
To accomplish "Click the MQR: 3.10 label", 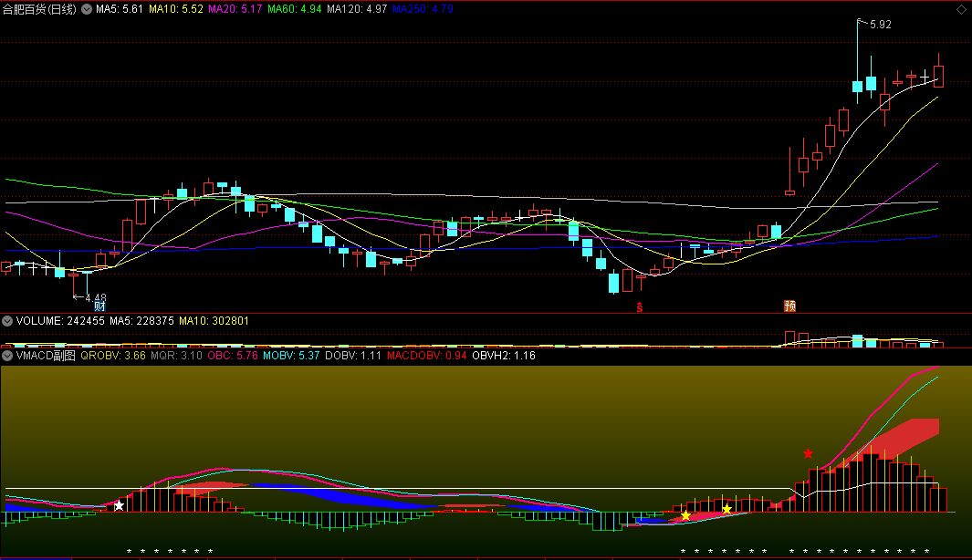I will [177, 356].
